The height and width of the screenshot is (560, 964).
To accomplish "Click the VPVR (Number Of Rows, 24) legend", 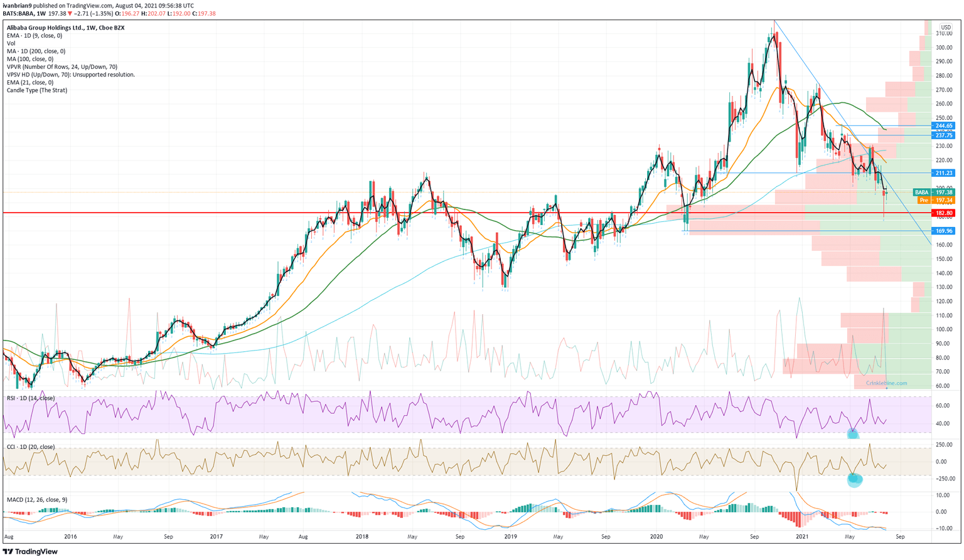I will [62, 67].
